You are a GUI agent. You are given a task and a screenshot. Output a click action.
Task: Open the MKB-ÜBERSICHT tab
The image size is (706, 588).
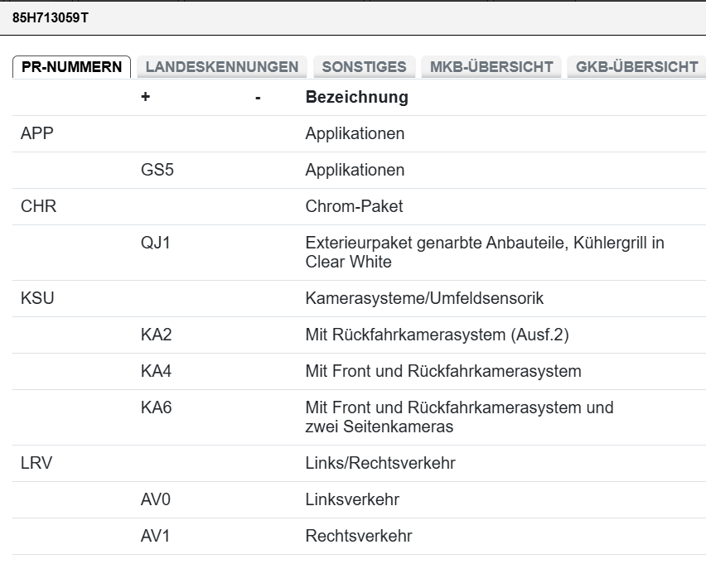point(491,67)
